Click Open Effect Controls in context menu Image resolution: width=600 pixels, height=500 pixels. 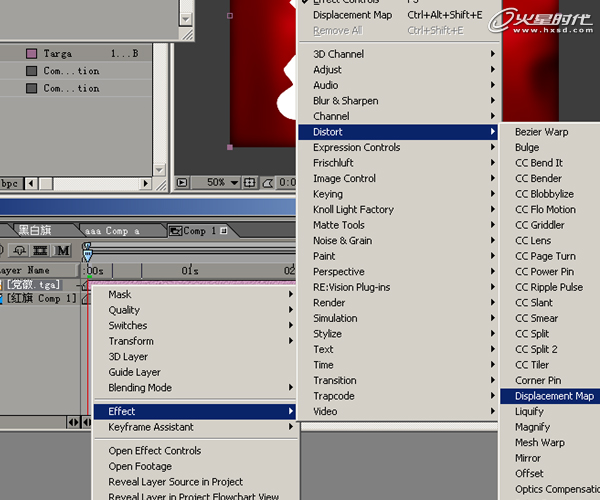[155, 451]
